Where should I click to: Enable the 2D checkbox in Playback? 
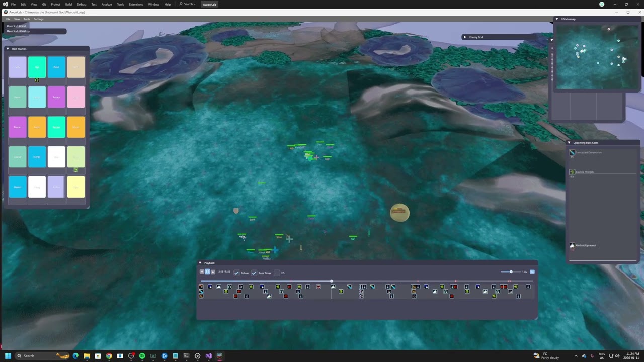pos(276,273)
